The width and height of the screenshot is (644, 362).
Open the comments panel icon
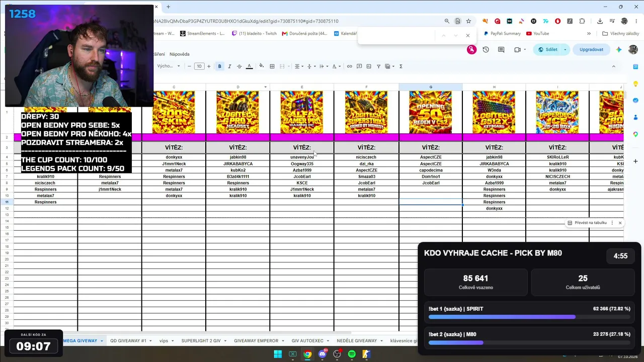tap(501, 50)
